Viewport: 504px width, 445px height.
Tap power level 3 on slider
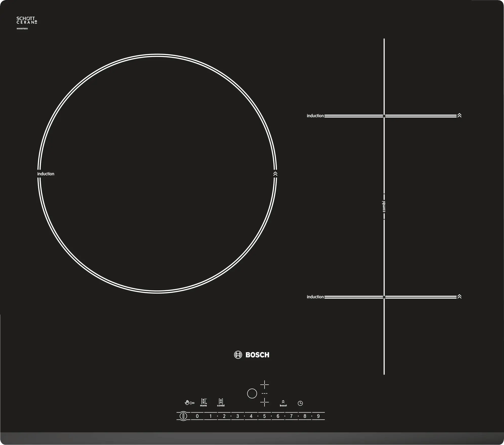237,416
